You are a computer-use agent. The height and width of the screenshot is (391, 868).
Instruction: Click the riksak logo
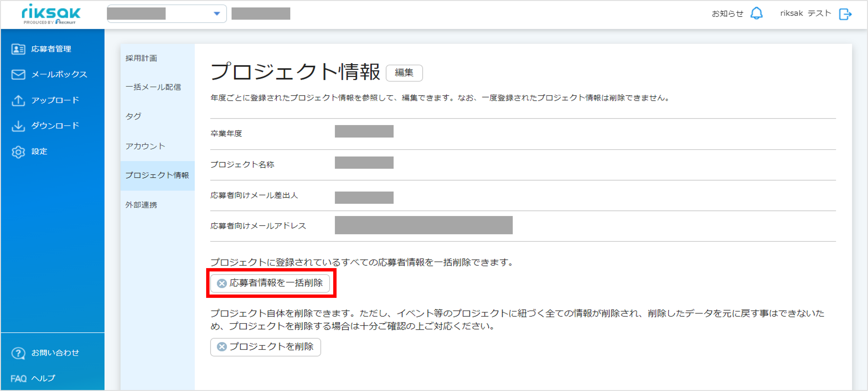click(51, 14)
